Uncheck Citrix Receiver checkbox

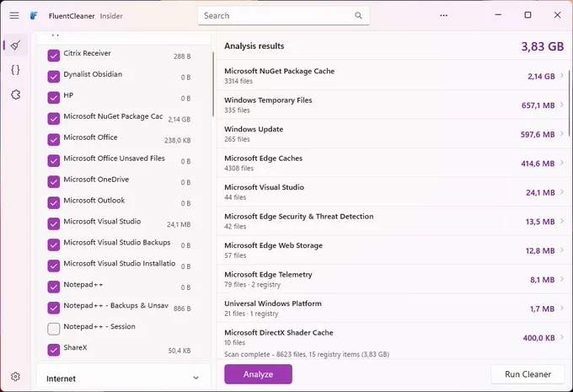(x=54, y=56)
